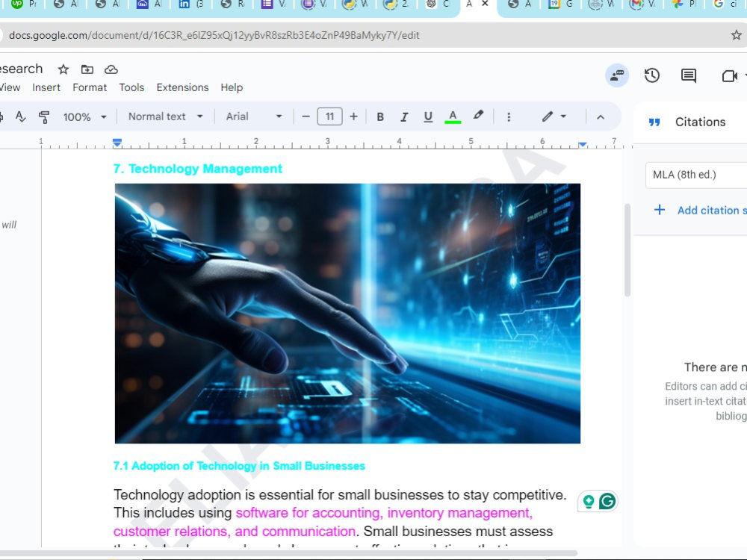Click the Move to folder icon
This screenshot has height=560, width=747.
pyautogui.click(x=87, y=69)
